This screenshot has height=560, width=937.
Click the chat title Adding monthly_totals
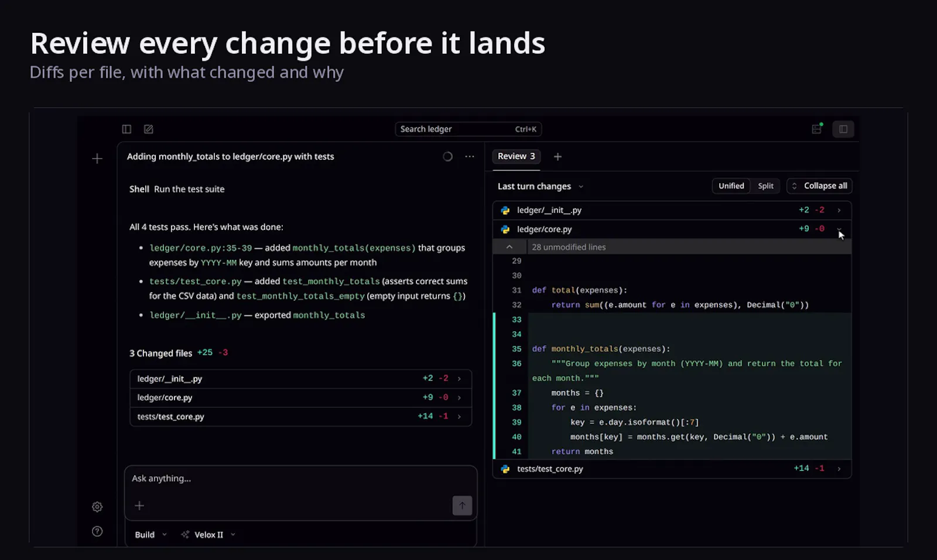230,156
